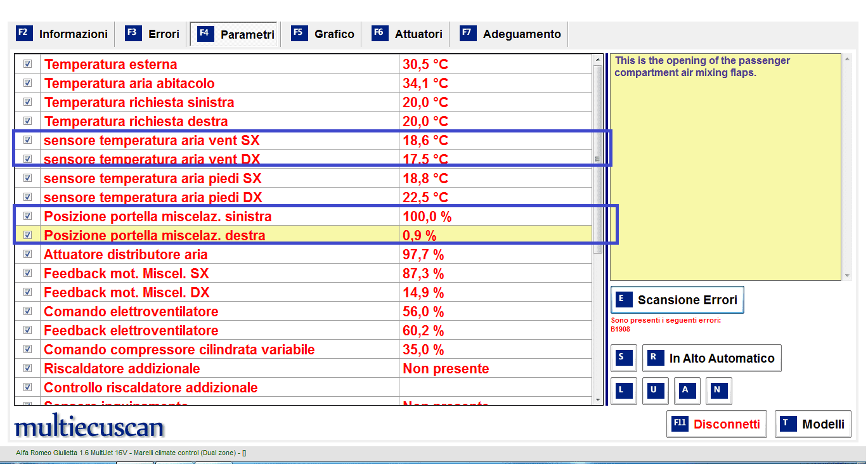Click the U shortcut button
Screen dimensions: 868x464
pos(656,391)
